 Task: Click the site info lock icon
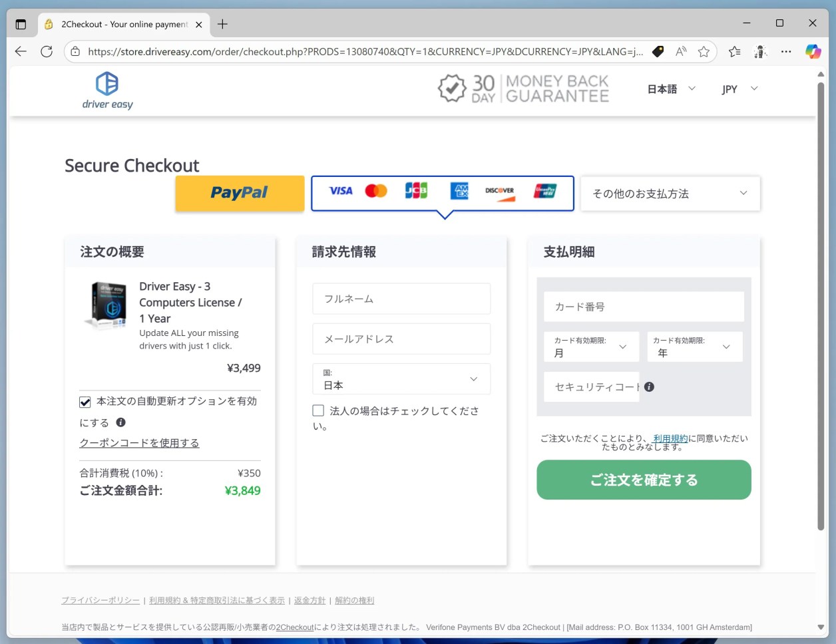pyautogui.click(x=75, y=51)
